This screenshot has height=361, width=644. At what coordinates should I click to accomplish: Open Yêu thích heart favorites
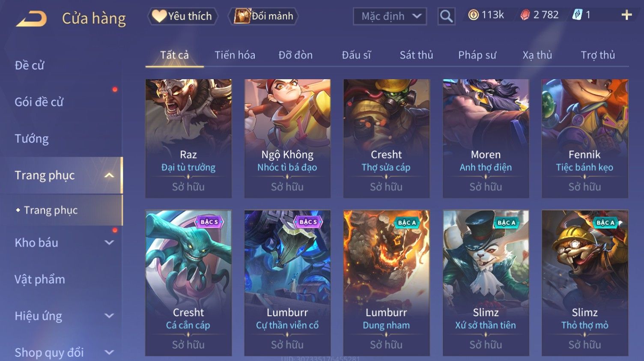[183, 16]
